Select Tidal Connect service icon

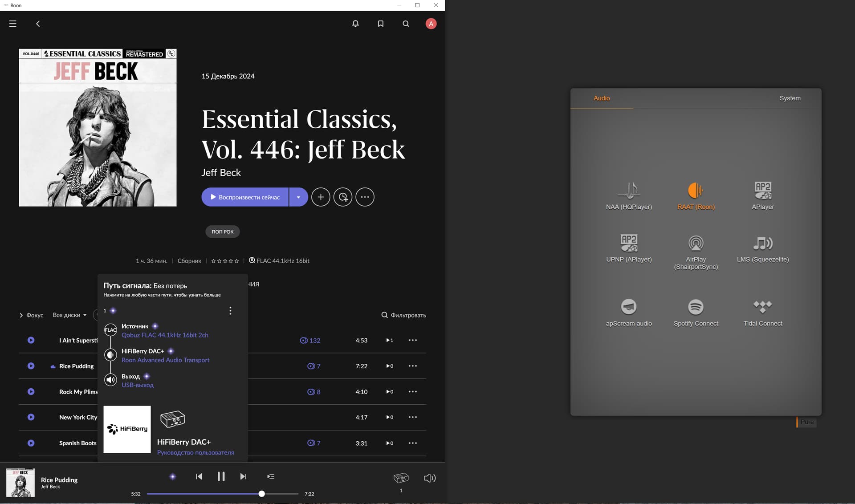click(762, 307)
